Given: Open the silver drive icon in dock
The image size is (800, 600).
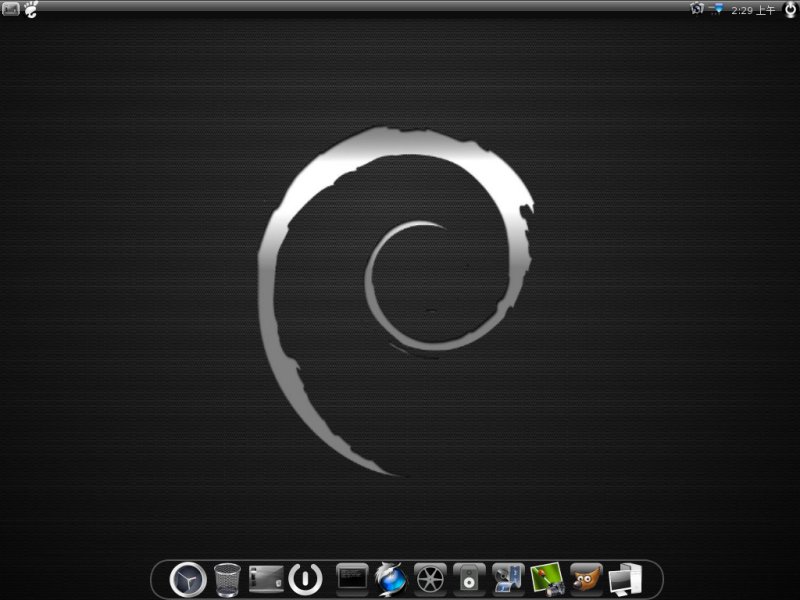Looking at the screenshot, I should tap(266, 580).
